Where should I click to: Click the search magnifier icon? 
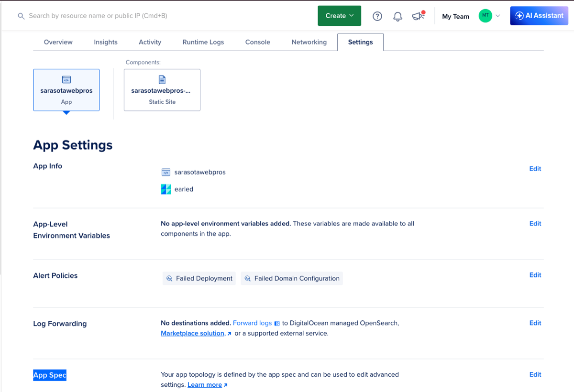coord(21,16)
